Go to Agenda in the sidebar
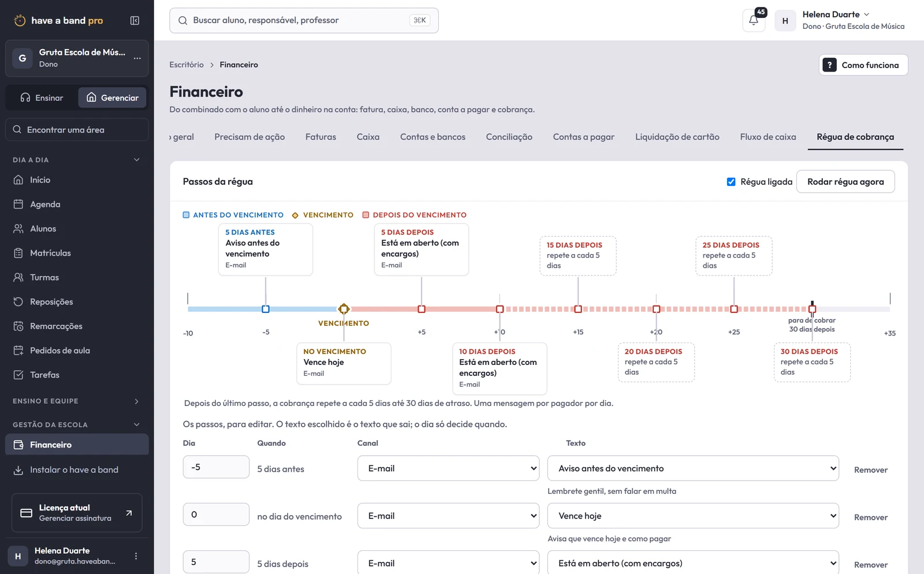The image size is (924, 574). [77, 204]
